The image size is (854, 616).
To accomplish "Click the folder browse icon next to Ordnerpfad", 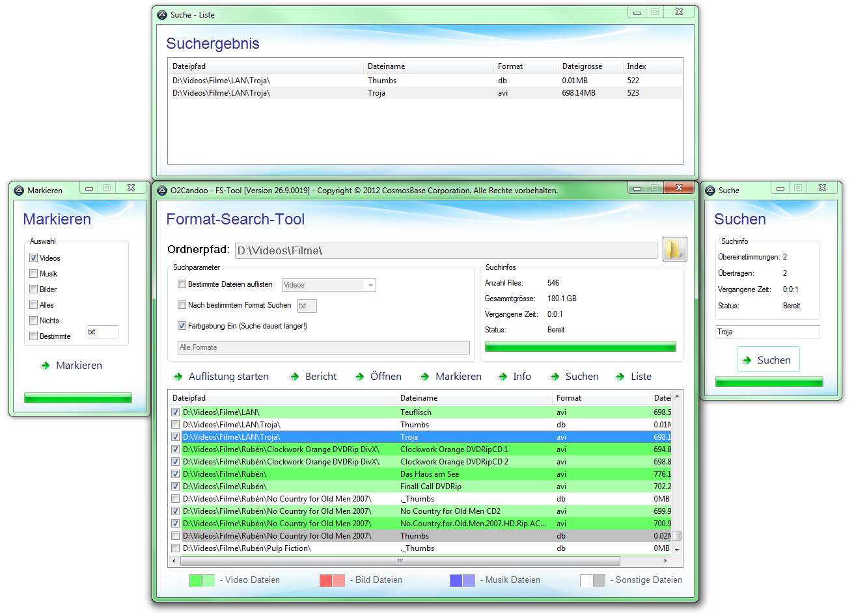I will point(674,249).
